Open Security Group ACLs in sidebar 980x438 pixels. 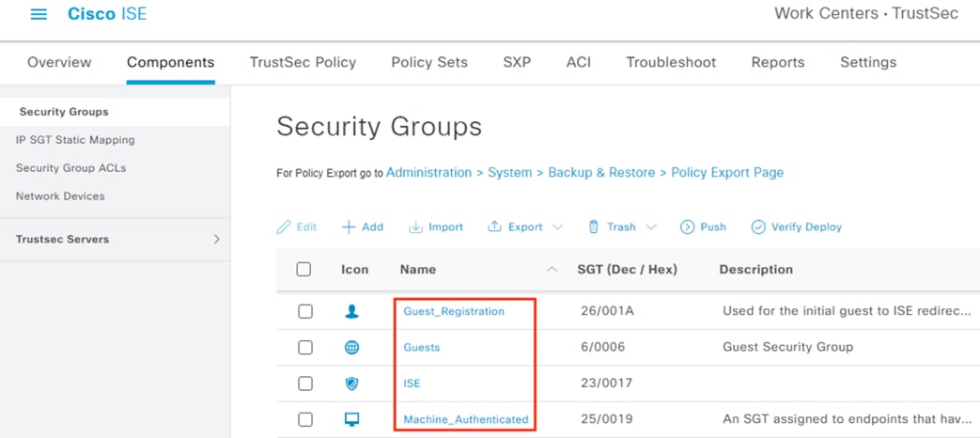pyautogui.click(x=70, y=168)
